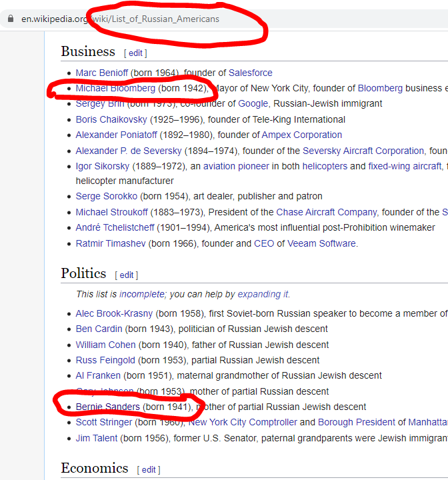The height and width of the screenshot is (480, 448).
Task: Click text 'art dealer, publisher and patron'
Action: pyautogui.click(x=258, y=196)
